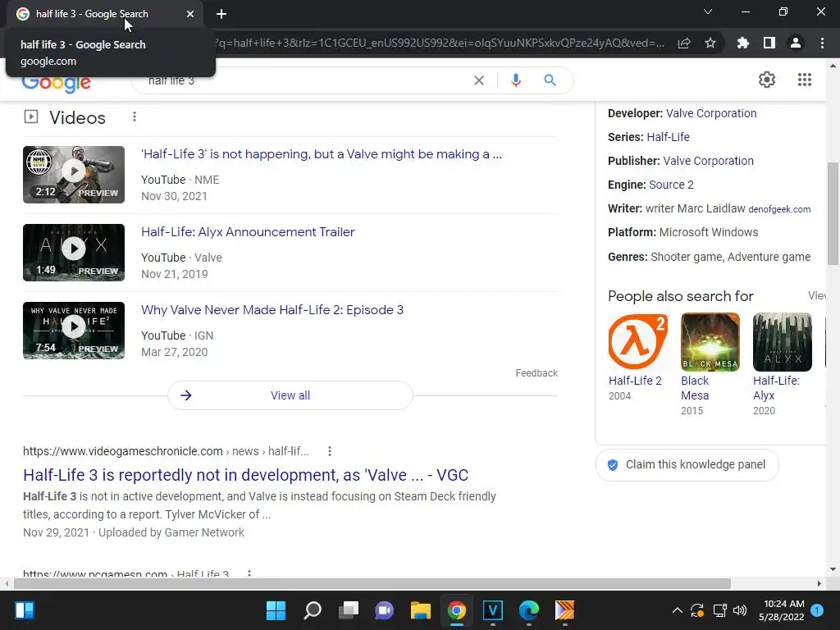Play the Half-Life Alyx 1:49 video thumbnail

coord(74,253)
